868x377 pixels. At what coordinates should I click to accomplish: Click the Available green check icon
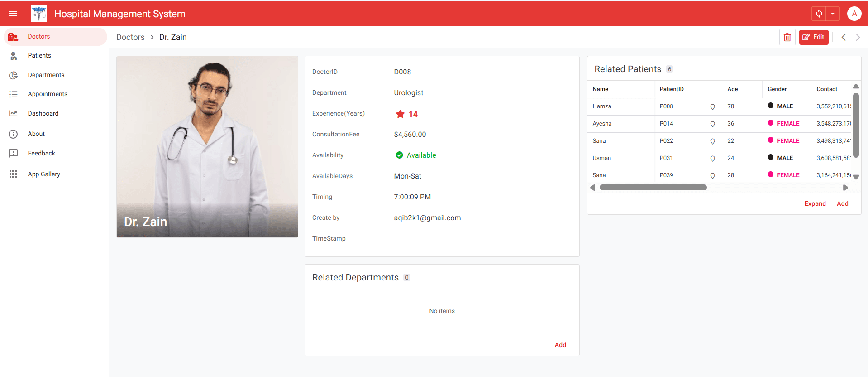coord(399,155)
